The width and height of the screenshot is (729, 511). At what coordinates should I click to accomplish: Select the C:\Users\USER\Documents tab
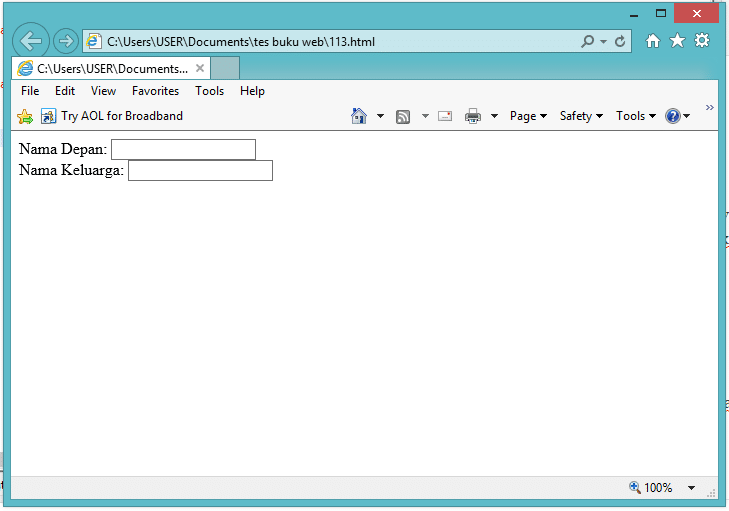[111, 68]
